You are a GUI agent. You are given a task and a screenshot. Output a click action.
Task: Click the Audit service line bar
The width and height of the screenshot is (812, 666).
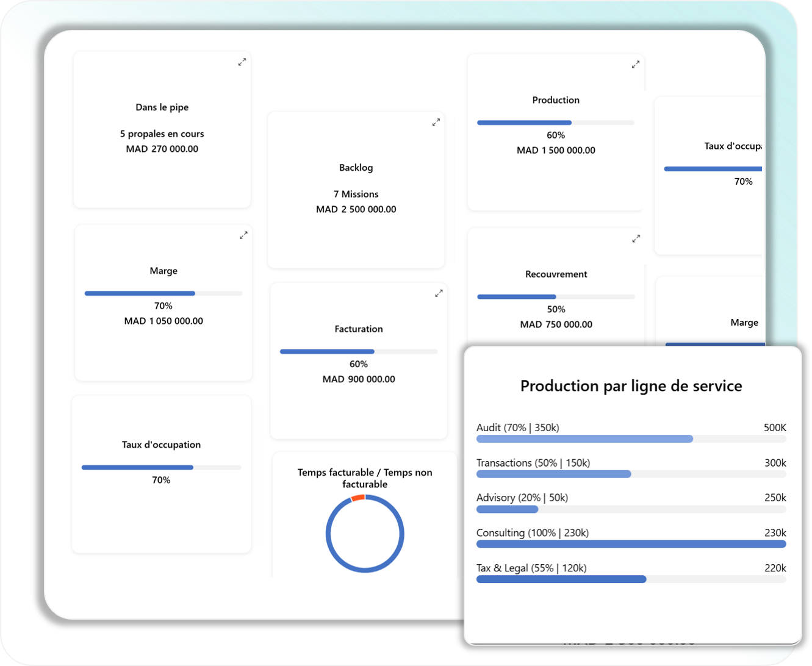(631, 439)
